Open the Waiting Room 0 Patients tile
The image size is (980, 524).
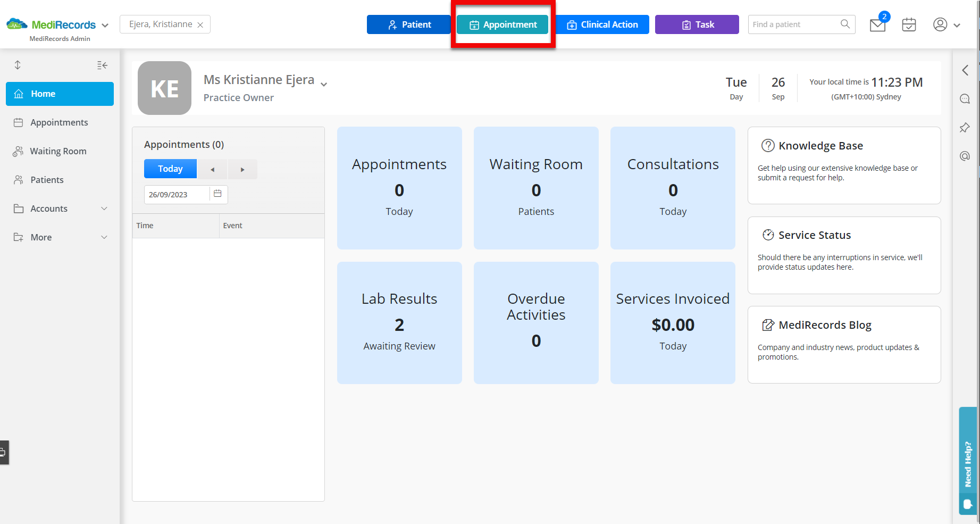(x=536, y=188)
